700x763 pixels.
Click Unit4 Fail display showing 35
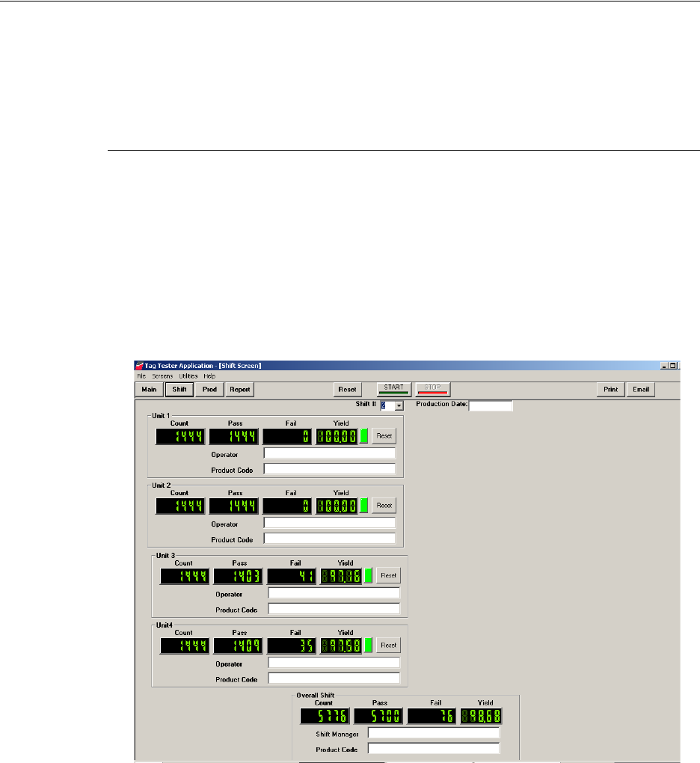click(x=292, y=646)
